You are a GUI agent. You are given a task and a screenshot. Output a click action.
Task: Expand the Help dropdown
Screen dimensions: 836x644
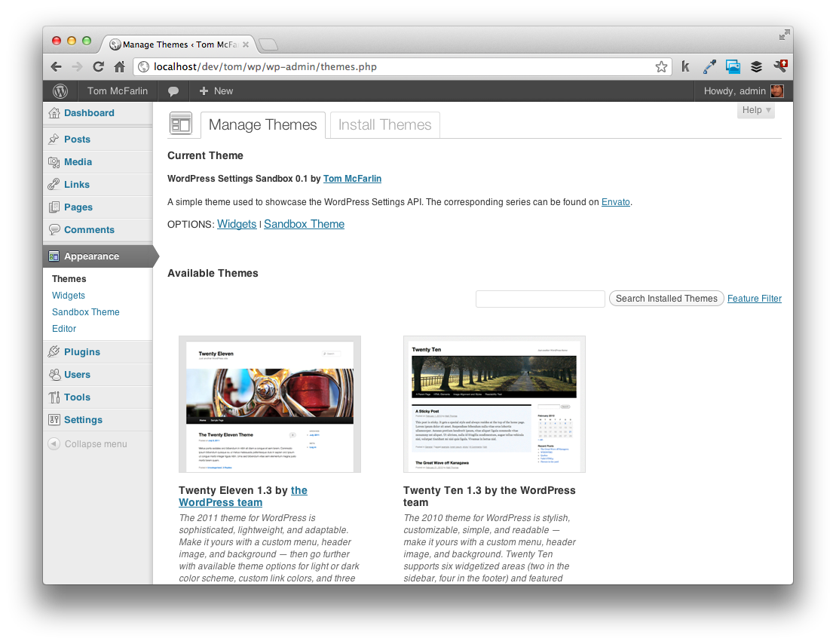click(756, 110)
